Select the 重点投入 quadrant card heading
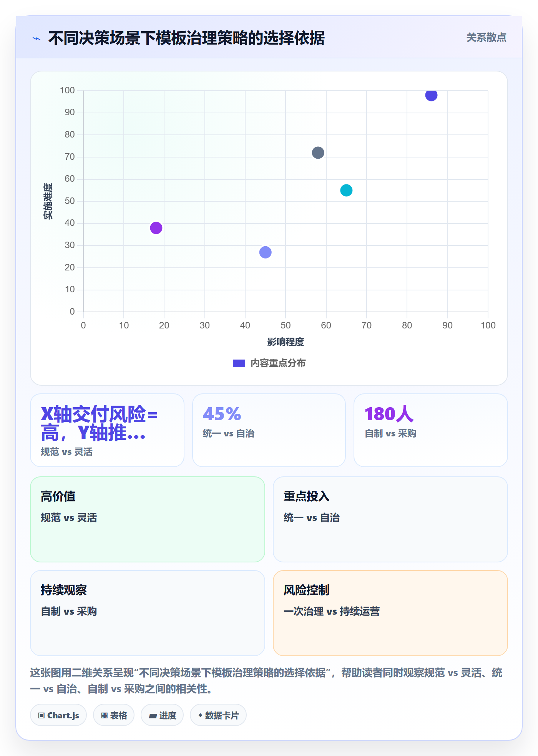Screen dimensions: 538x756 click(306, 496)
